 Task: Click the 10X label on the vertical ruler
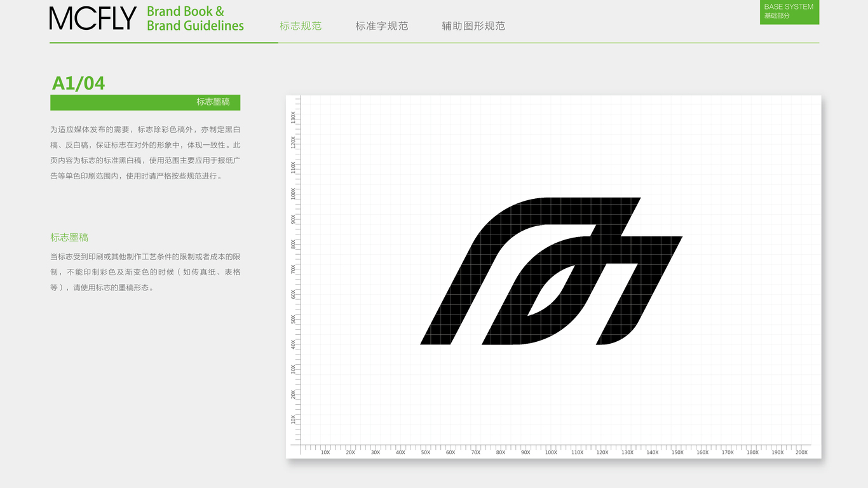click(293, 419)
